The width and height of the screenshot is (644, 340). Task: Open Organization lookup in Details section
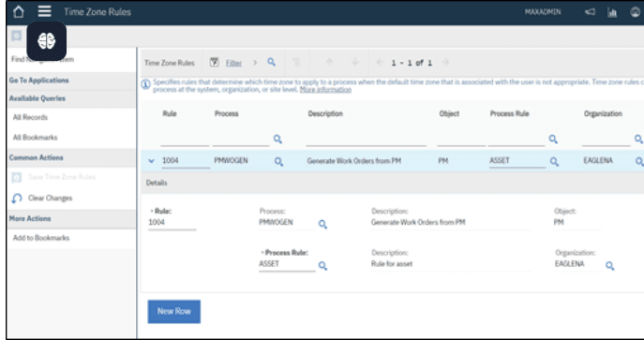610,266
